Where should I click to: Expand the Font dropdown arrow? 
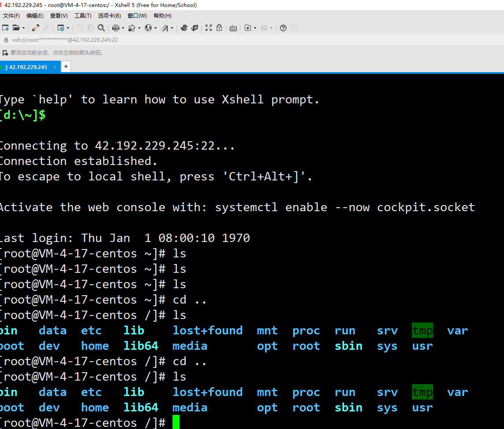172,28
